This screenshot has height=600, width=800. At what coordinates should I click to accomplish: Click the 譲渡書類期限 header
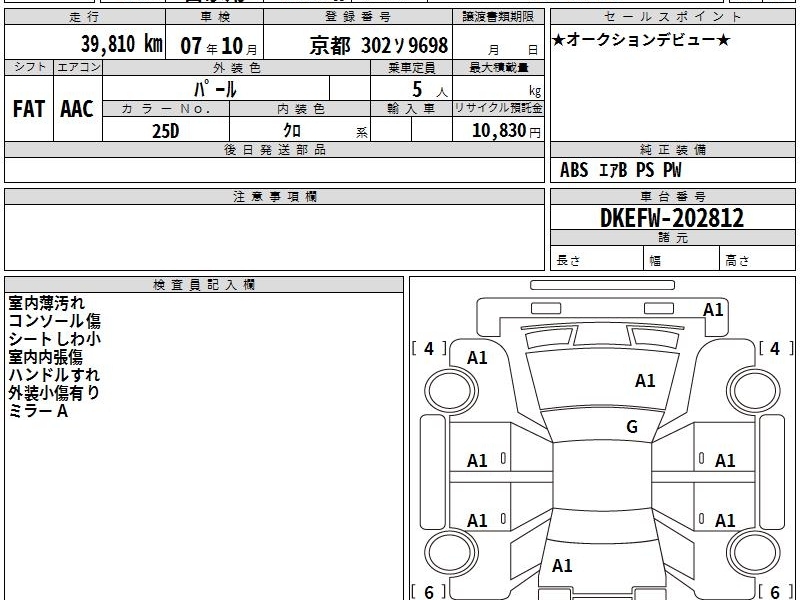[498, 17]
